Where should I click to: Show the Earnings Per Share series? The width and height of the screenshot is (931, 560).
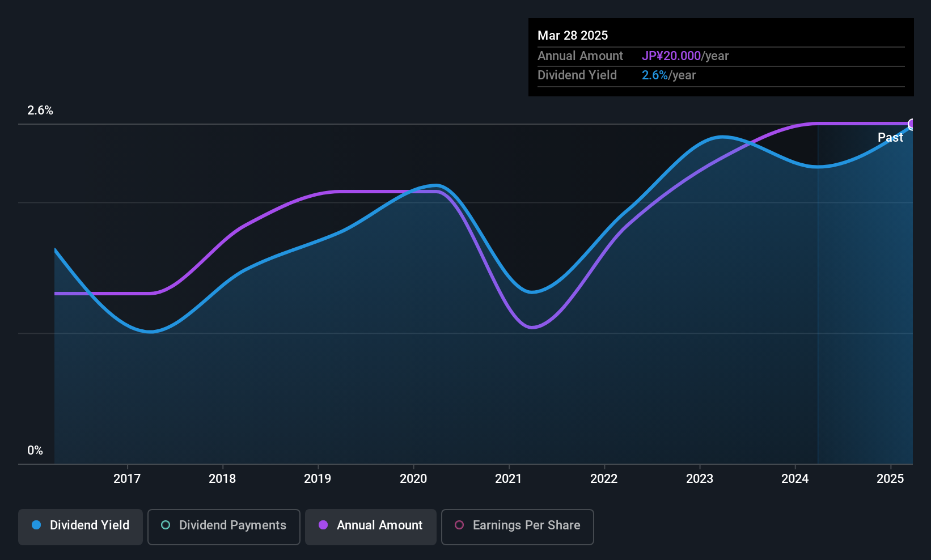pos(518,527)
